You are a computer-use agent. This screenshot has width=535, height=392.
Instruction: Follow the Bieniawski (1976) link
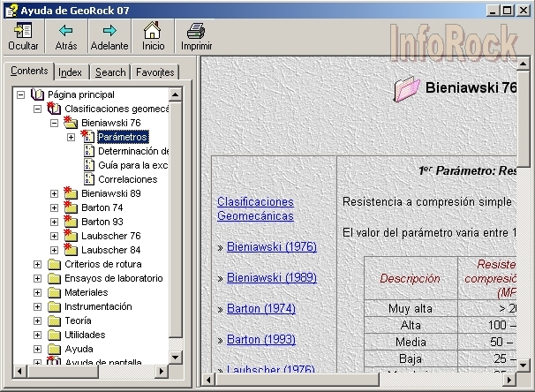[271, 246]
